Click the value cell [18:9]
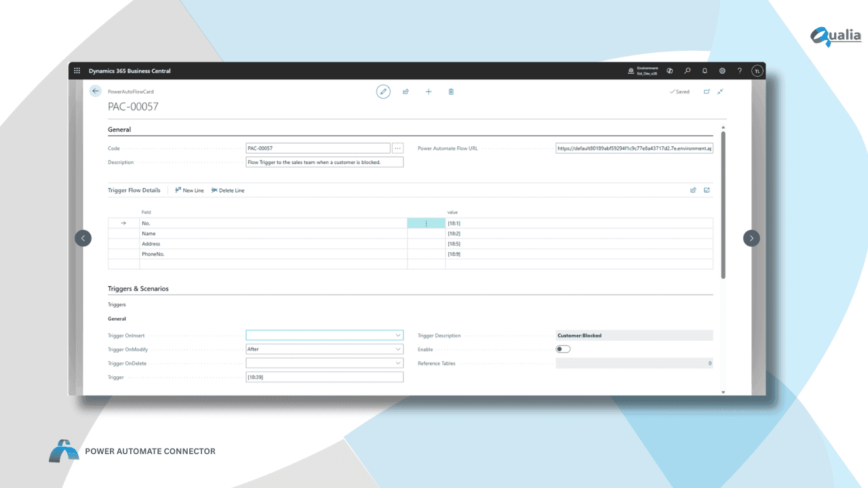 pos(579,254)
